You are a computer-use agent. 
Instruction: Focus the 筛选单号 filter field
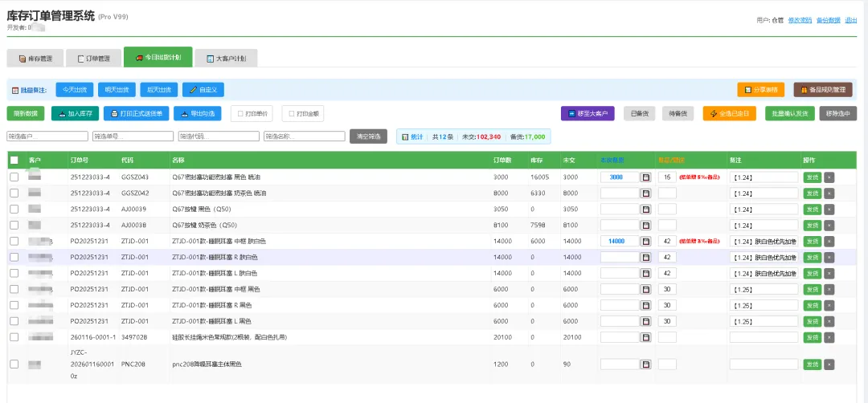coord(133,136)
